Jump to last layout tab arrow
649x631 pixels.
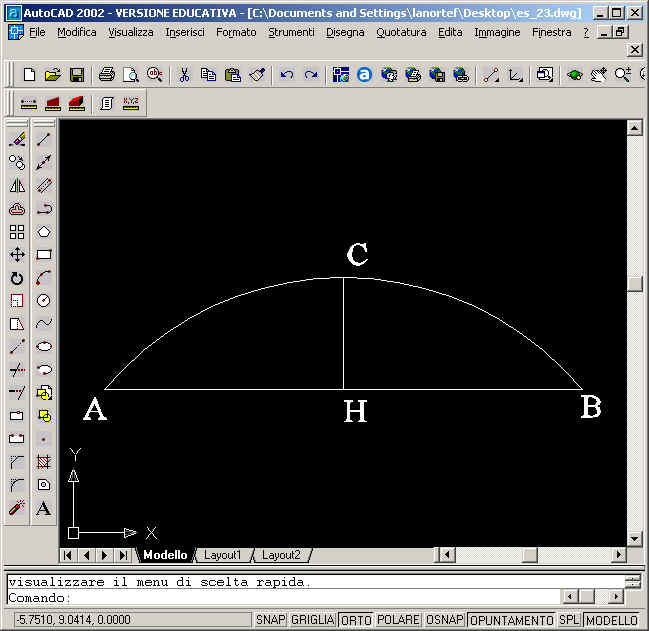coord(124,555)
